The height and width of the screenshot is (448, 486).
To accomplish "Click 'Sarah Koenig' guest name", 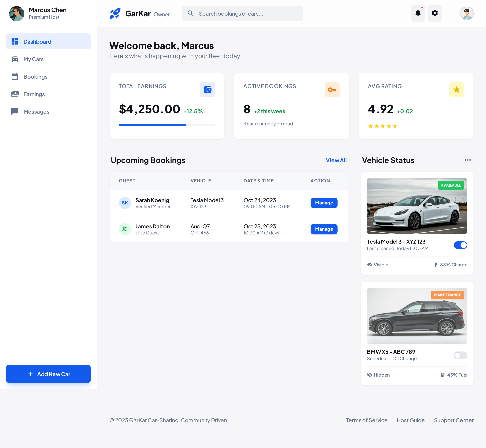I will (x=152, y=200).
